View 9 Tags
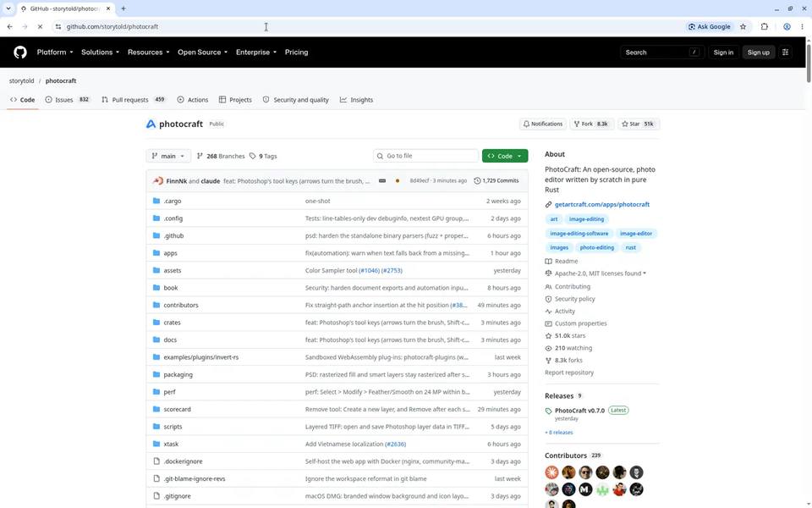Viewport: 812px width, 508px height. [x=263, y=156]
